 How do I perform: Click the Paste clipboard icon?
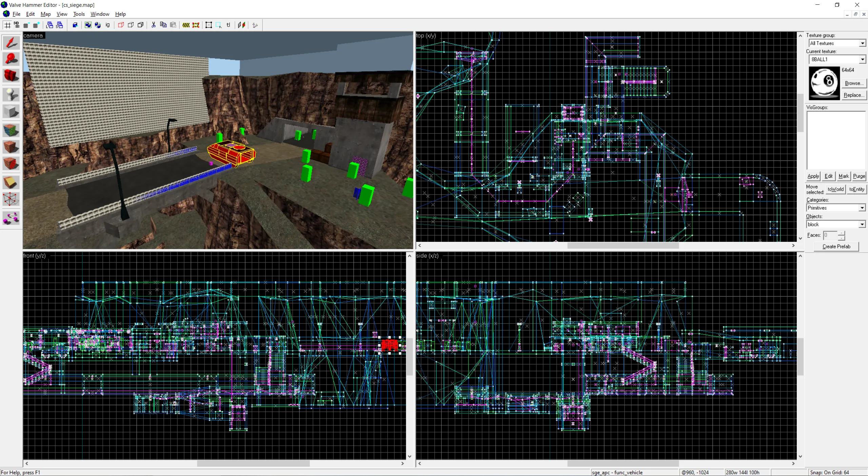pos(173,25)
